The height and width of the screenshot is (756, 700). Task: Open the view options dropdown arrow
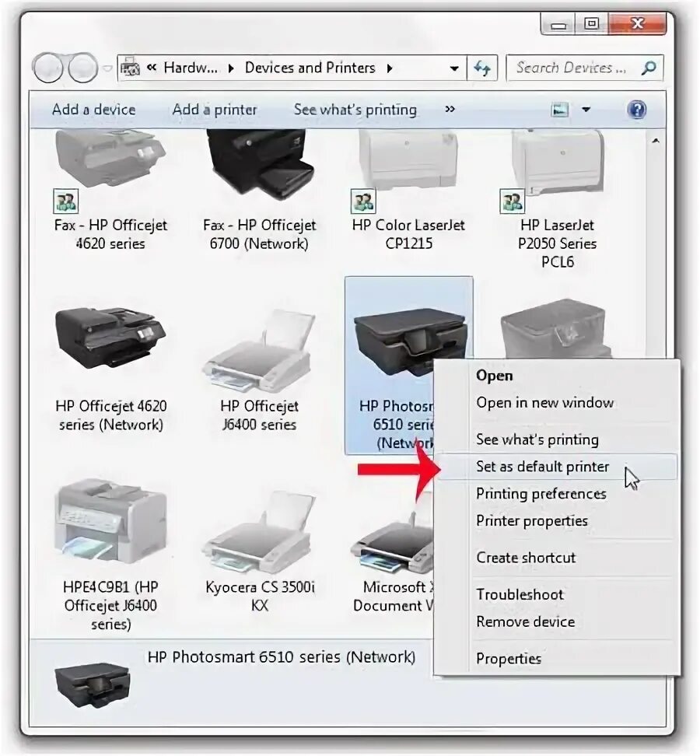(586, 110)
